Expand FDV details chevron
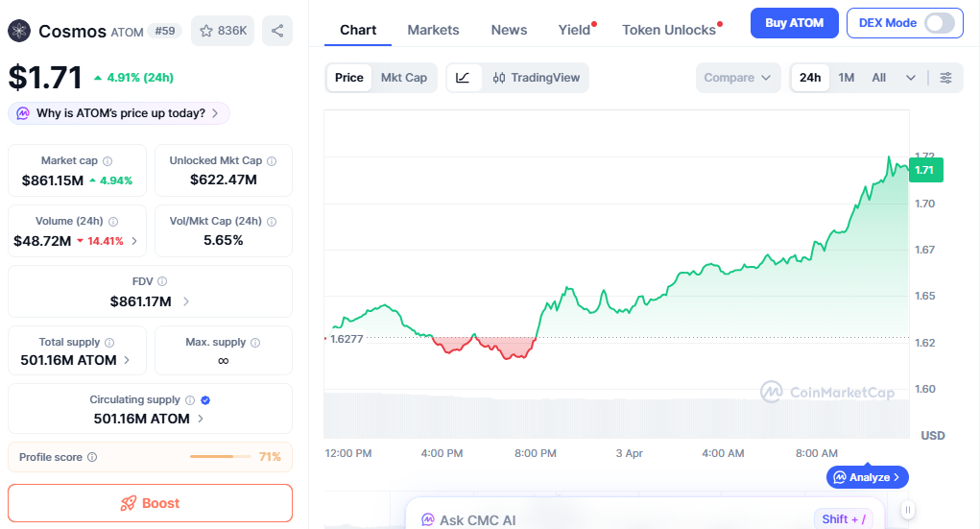This screenshot has width=980, height=529. (x=185, y=301)
